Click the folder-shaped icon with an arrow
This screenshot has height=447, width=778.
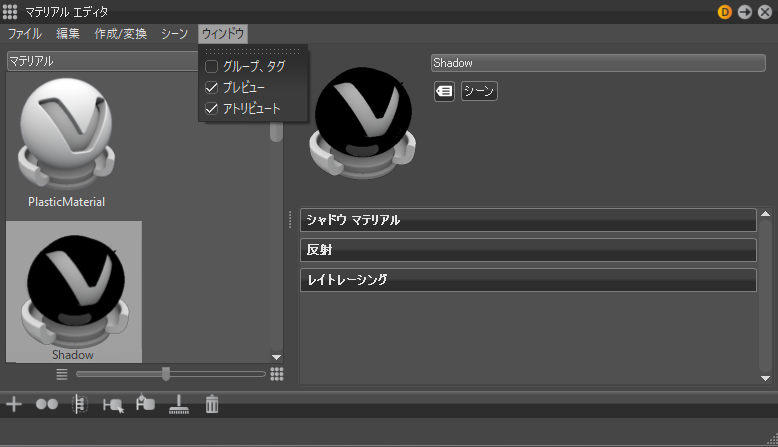[145, 403]
